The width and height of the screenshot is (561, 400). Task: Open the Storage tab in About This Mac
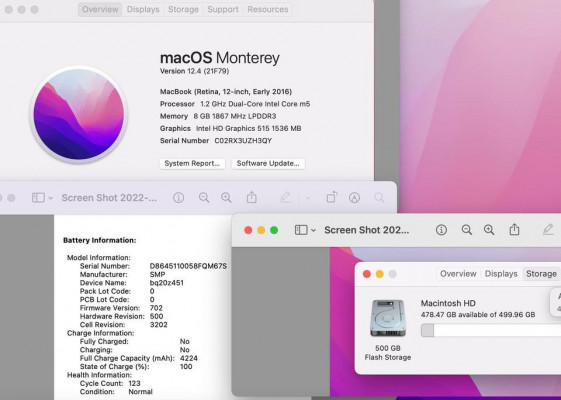(183, 9)
